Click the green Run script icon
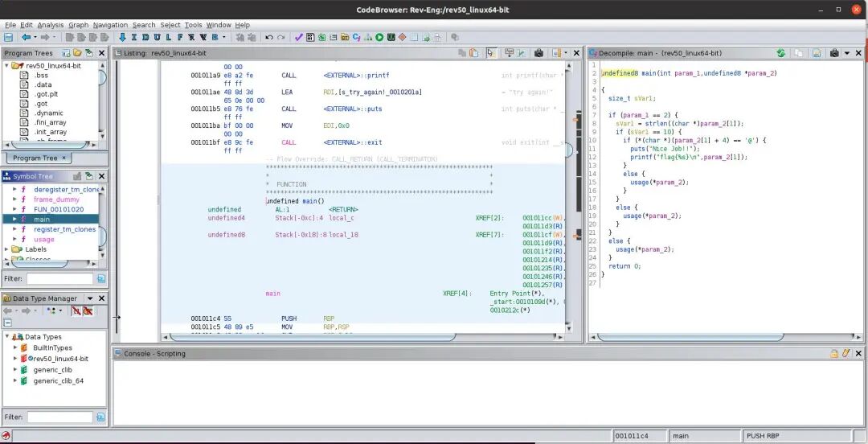Screen dimensions: 868x444 coord(379,37)
